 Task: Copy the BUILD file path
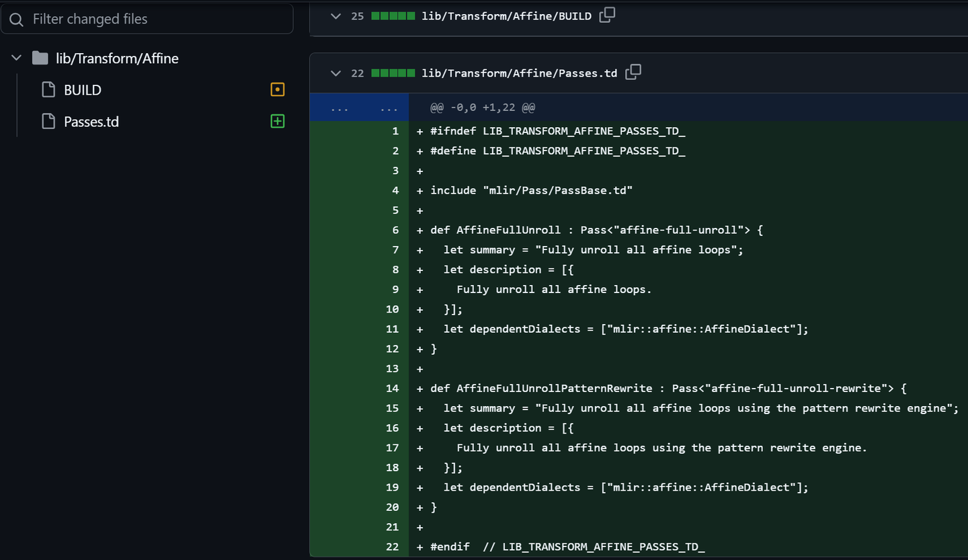[x=607, y=15]
